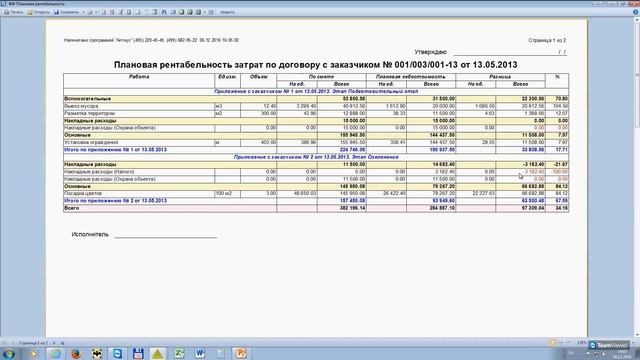Expand the dropdown arrow next to Сохранить
Viewport: 640px width, 360px height.
click(x=83, y=12)
